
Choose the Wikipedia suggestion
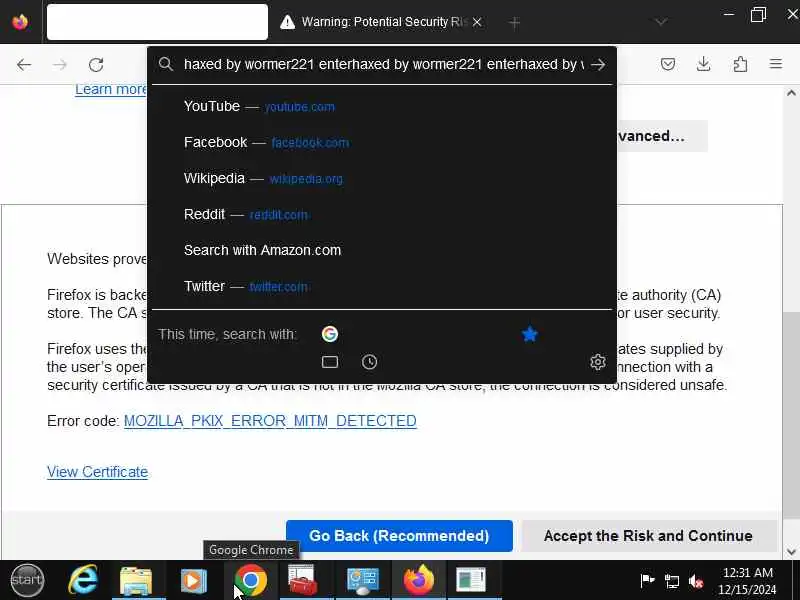382,178
